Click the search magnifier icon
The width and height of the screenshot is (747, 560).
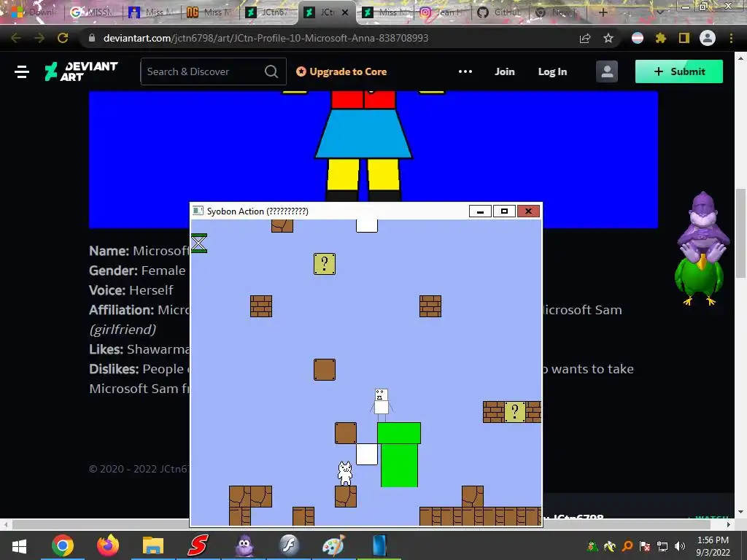(x=271, y=71)
